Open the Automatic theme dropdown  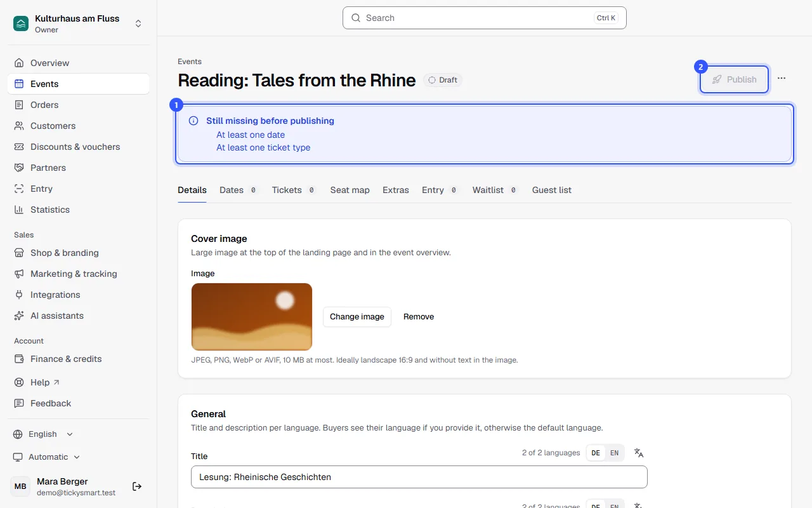click(47, 457)
